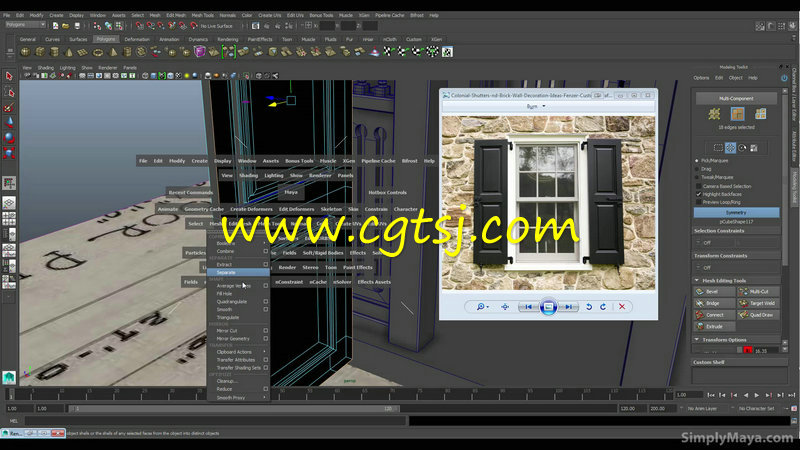Open Extract option box in Mesh menu

[265, 264]
